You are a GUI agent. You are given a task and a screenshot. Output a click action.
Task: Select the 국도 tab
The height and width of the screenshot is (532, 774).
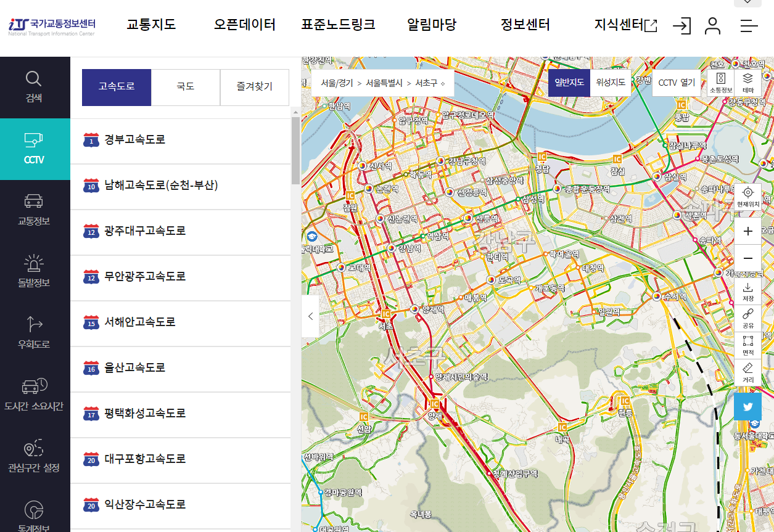click(186, 87)
